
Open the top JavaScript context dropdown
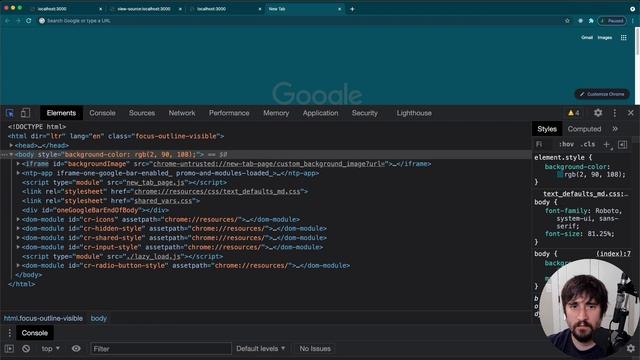(51, 349)
